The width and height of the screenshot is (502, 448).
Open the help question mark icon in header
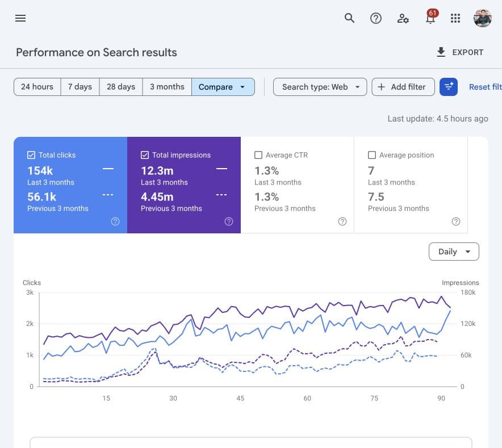click(376, 18)
